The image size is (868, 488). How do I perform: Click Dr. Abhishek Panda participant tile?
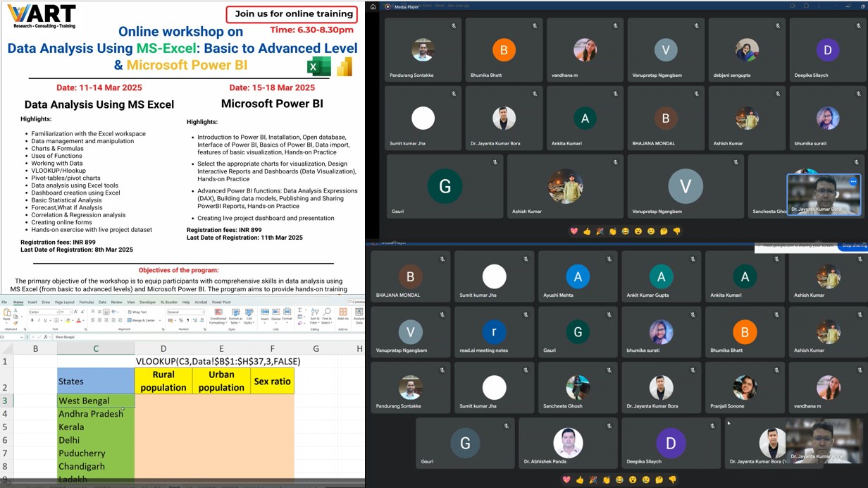pos(567,443)
